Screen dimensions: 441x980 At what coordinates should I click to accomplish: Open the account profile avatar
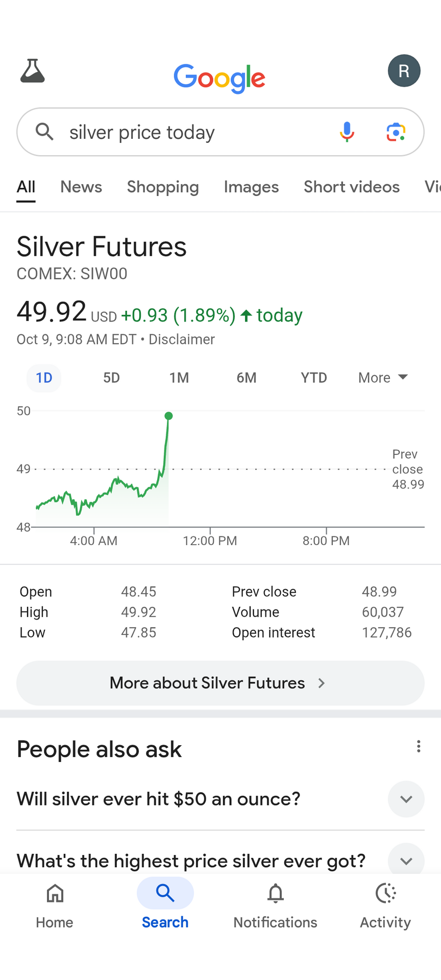[x=404, y=71]
